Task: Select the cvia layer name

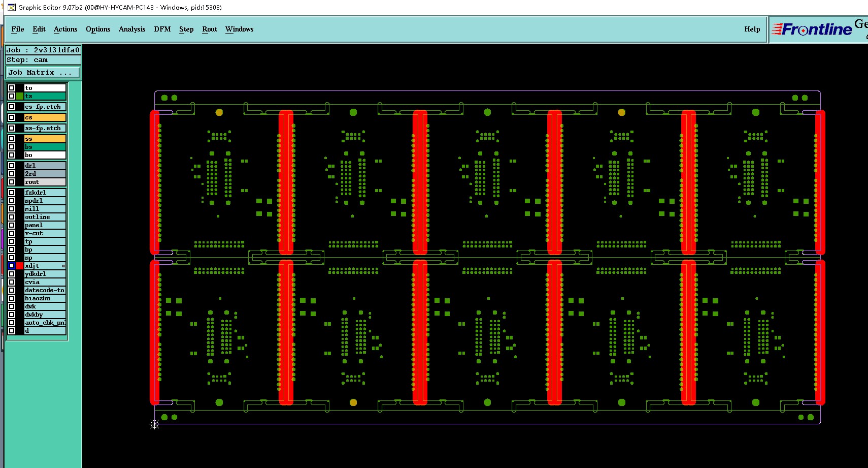Action: (45, 282)
